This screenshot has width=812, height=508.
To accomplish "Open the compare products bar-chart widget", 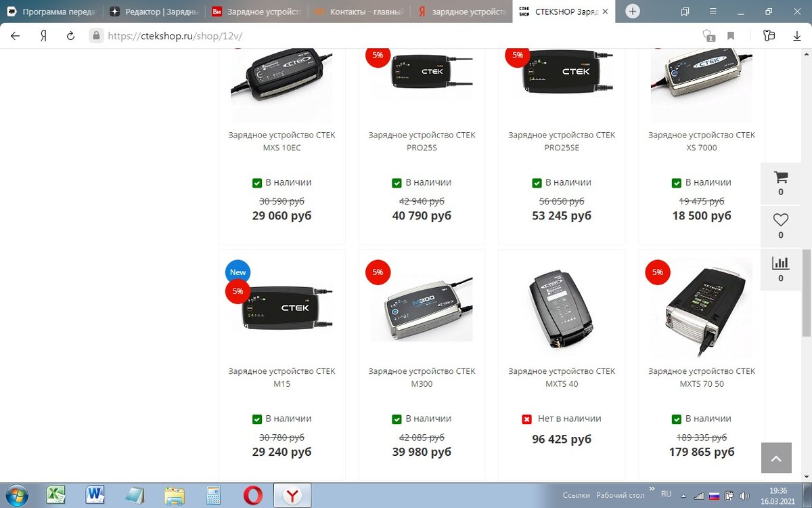I will click(781, 270).
